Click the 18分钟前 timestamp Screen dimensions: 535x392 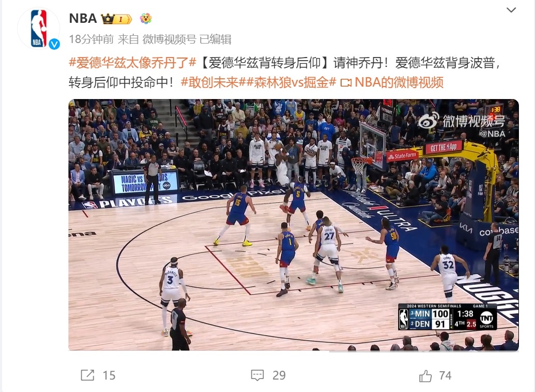91,39
